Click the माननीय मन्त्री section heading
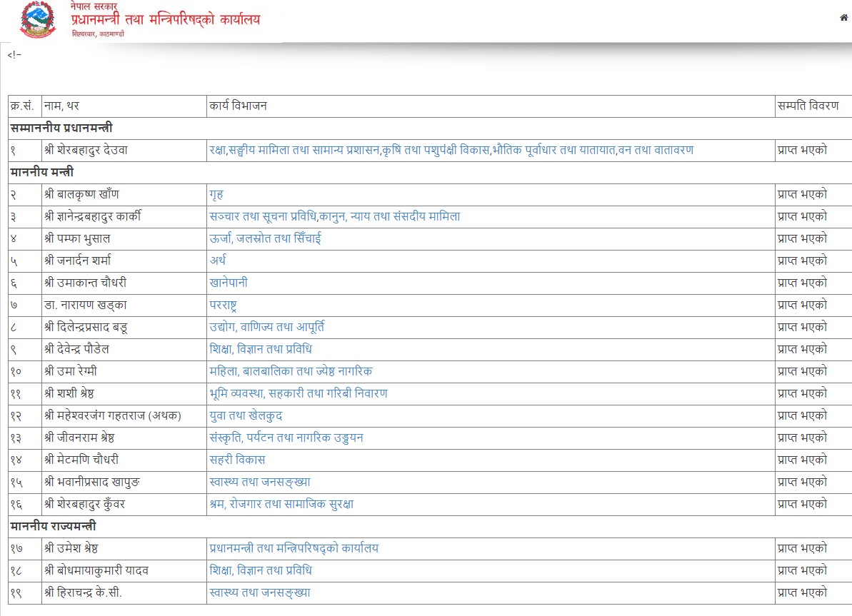 point(42,171)
